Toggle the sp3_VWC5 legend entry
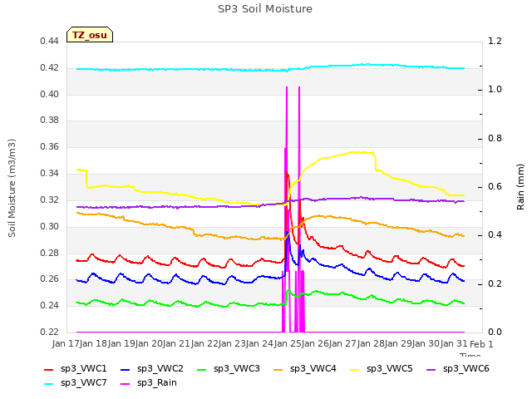The height and width of the screenshot is (399, 532). [382, 369]
